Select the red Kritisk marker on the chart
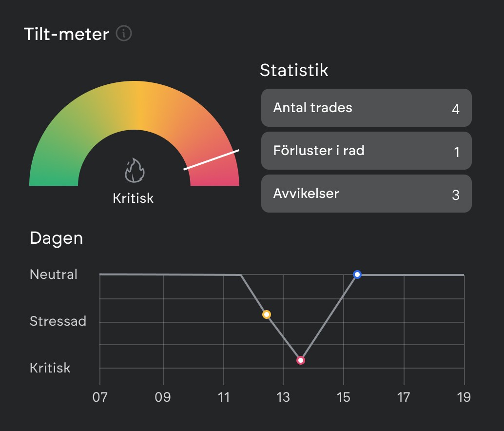This screenshot has height=431, width=504. (x=301, y=360)
